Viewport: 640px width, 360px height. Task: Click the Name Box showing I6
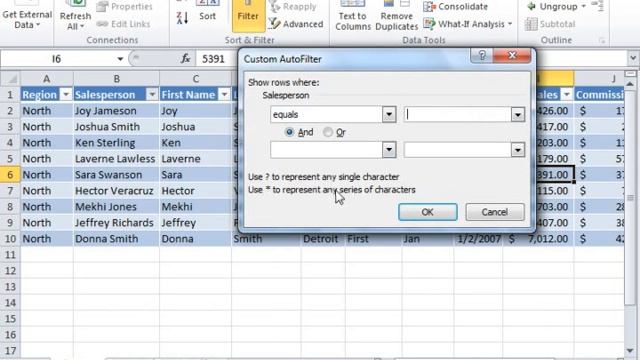tap(57, 59)
